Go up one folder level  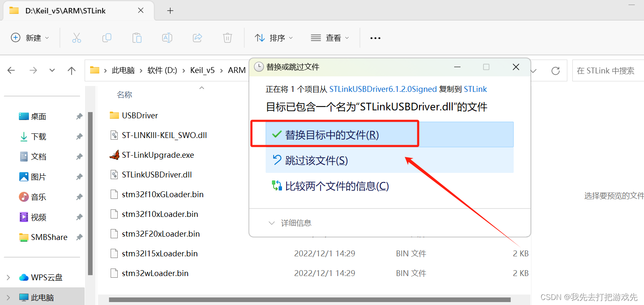pyautogui.click(x=72, y=70)
